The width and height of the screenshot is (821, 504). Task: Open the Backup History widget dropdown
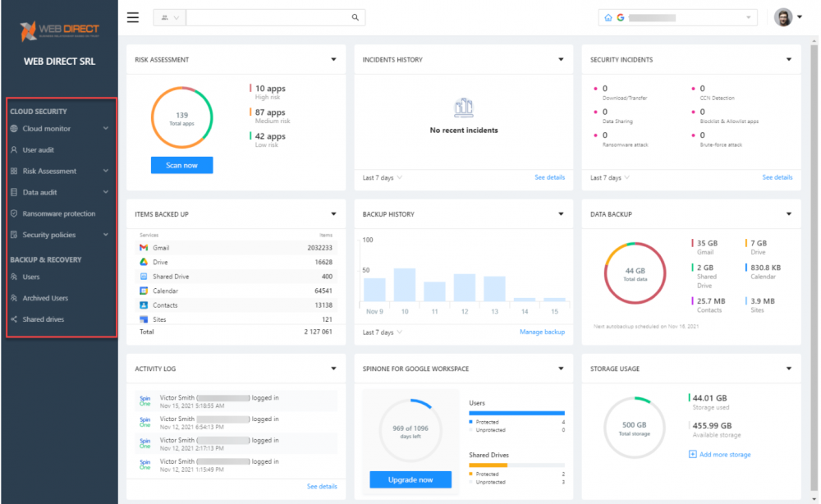click(x=561, y=213)
